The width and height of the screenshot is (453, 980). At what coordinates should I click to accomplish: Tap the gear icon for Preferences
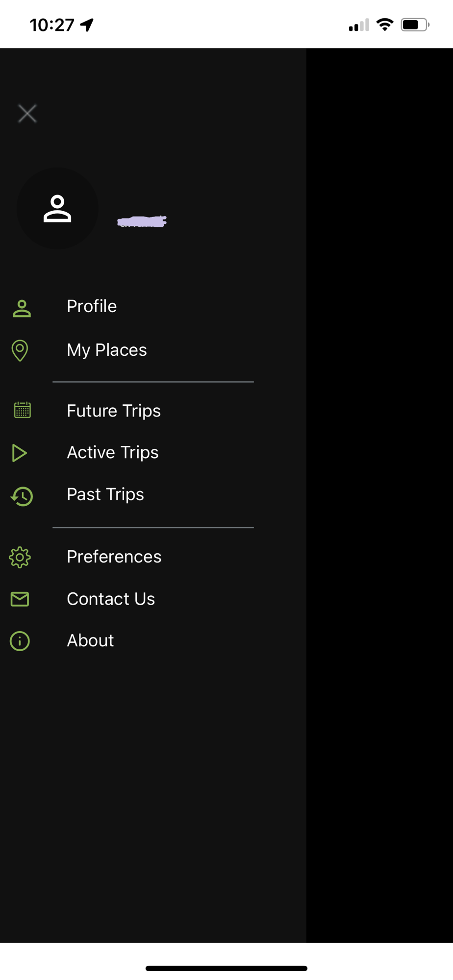click(20, 557)
